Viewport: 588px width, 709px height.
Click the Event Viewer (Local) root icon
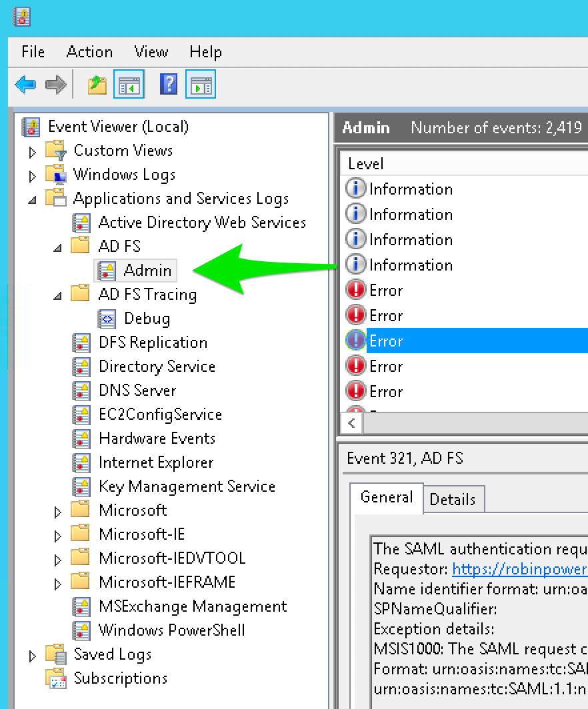point(31,127)
